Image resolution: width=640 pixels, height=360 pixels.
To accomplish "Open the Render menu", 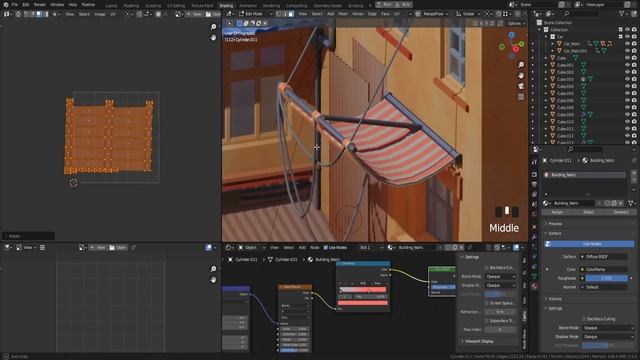I will point(40,4).
